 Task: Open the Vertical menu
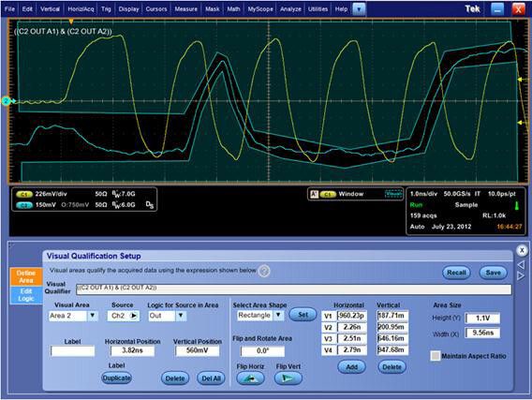pos(50,9)
